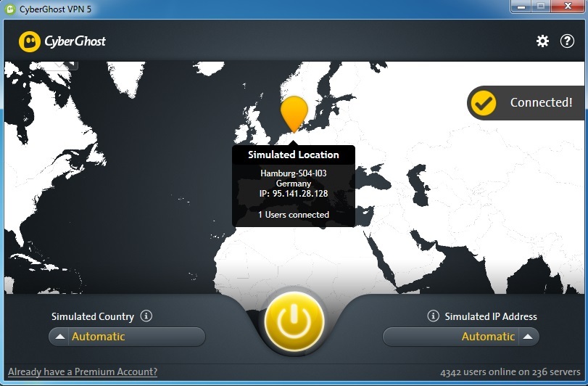Click the CyberGhost VPN 5 title bar icon
Screen dimensions: 588x386
[9, 9]
